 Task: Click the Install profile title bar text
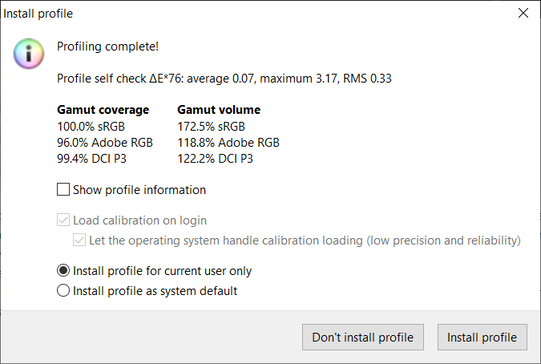click(x=38, y=13)
